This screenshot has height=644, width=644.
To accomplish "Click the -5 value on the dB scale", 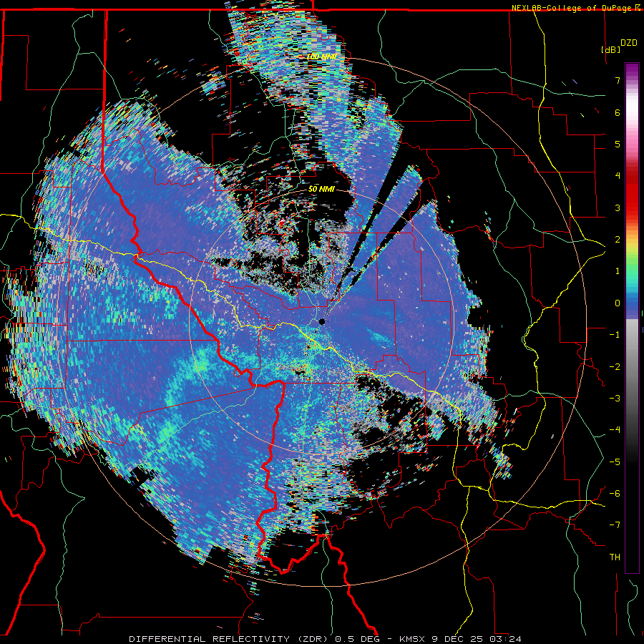I will click(615, 462).
